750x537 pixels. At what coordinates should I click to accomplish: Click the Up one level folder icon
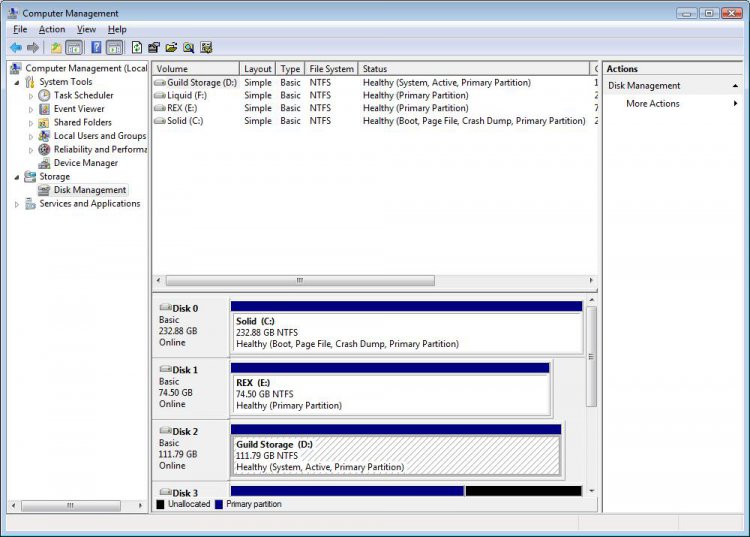[x=56, y=47]
